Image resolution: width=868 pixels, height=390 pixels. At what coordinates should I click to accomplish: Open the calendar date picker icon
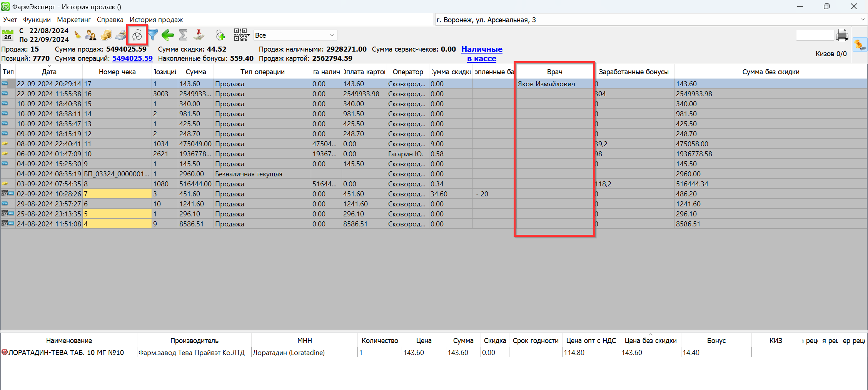(8, 35)
